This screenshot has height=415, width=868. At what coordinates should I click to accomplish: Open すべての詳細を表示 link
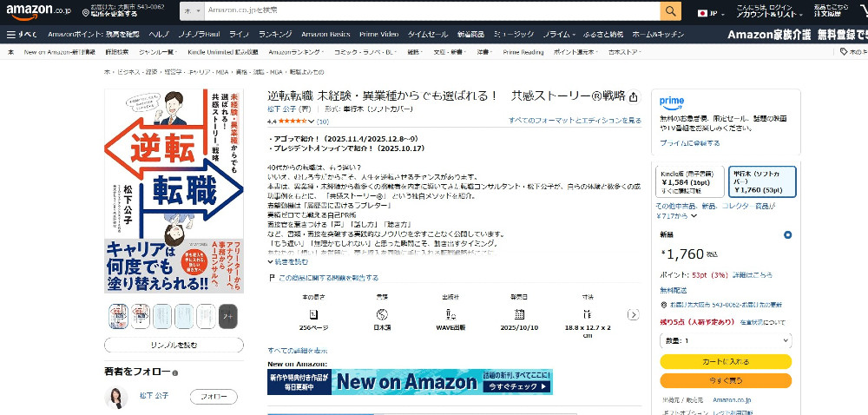pyautogui.click(x=297, y=351)
